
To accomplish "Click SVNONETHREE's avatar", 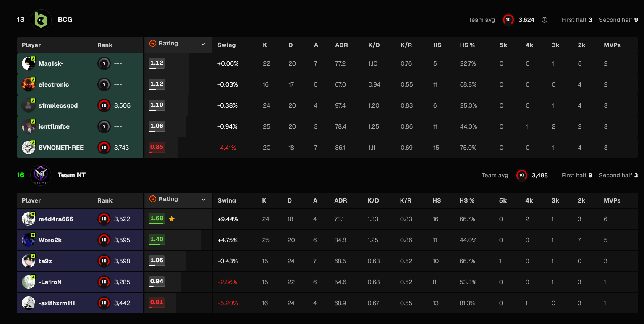I will [x=29, y=148].
